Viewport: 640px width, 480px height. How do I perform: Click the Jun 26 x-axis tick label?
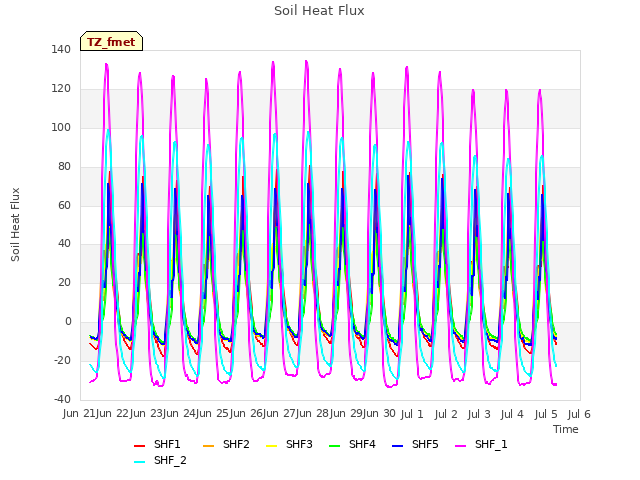(x=245, y=414)
